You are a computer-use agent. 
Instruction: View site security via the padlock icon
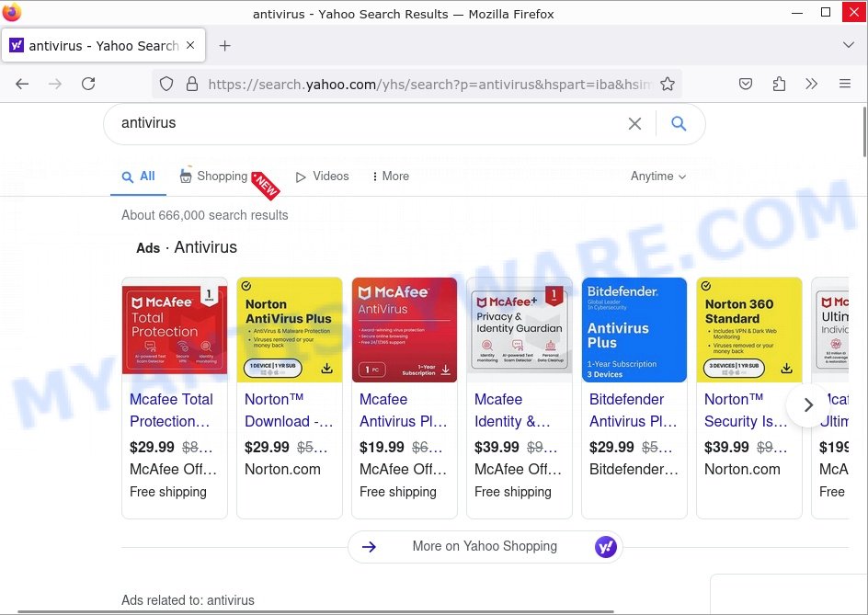192,85
